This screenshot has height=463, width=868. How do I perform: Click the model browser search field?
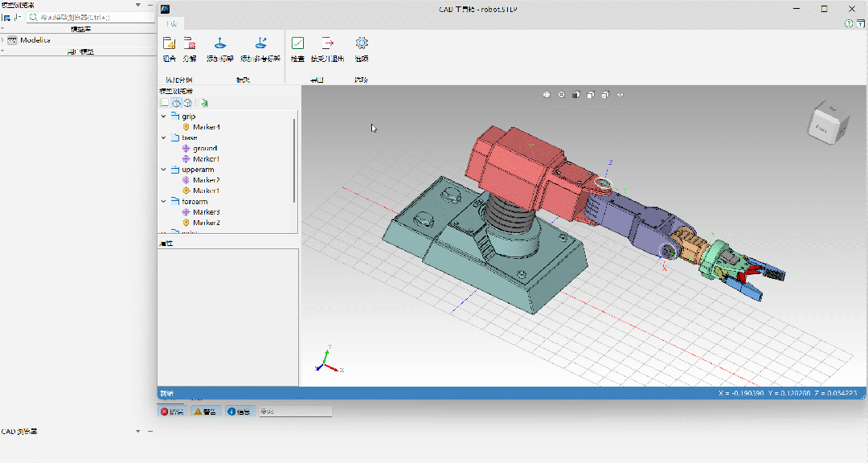coord(88,17)
